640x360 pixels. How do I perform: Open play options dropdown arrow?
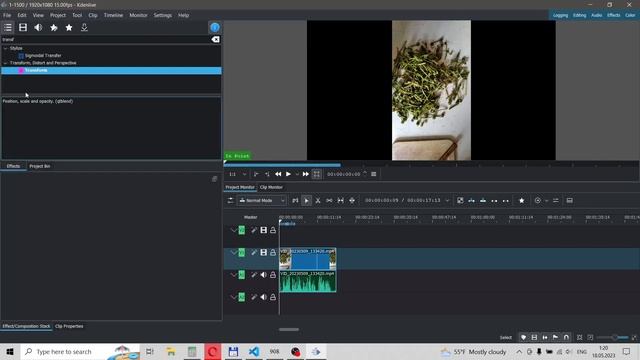(x=297, y=174)
